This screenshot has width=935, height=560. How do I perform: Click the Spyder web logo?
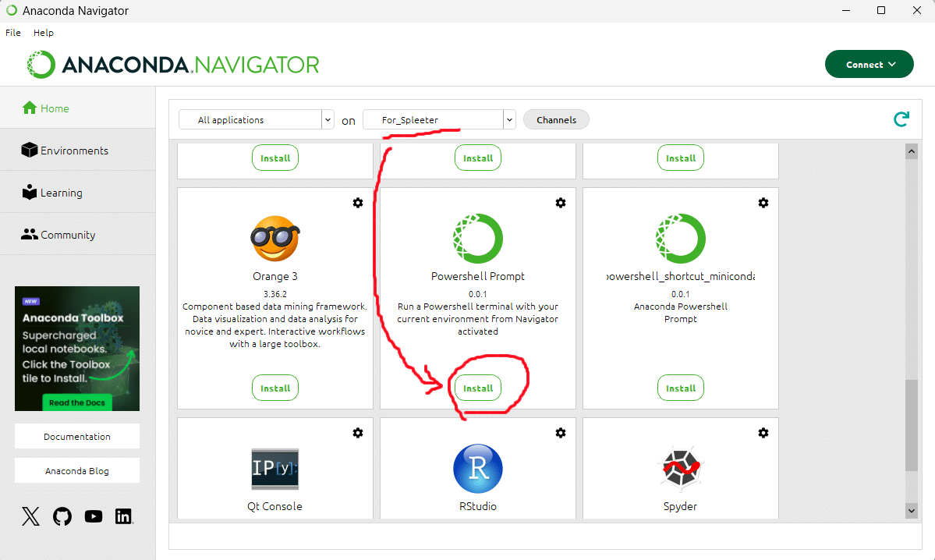click(680, 468)
